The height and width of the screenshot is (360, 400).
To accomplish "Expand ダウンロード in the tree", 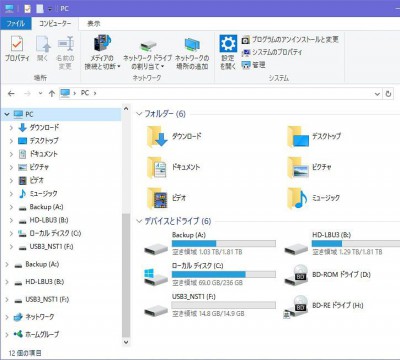I will point(11,128).
